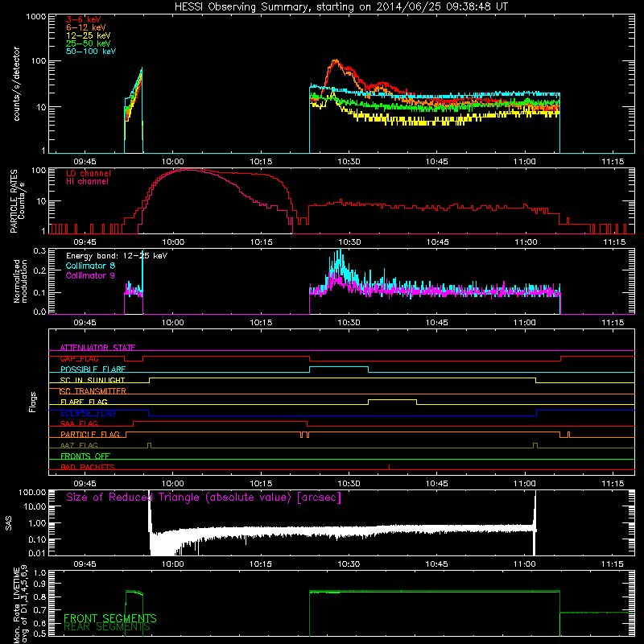Click the ECLIPSE_FLAG label
The width and height of the screenshot is (644, 644).
point(88,413)
